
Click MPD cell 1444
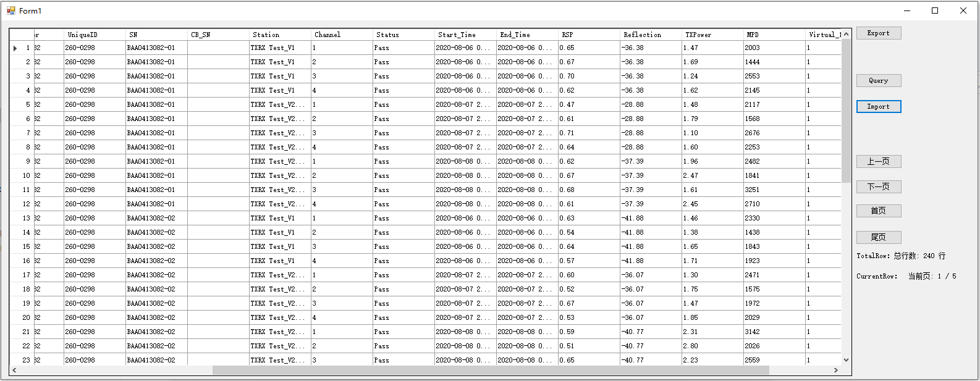(775, 62)
